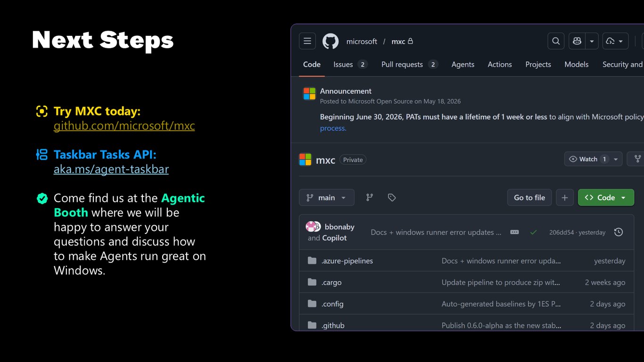
Task: Click the Go to file button
Action: point(529,197)
